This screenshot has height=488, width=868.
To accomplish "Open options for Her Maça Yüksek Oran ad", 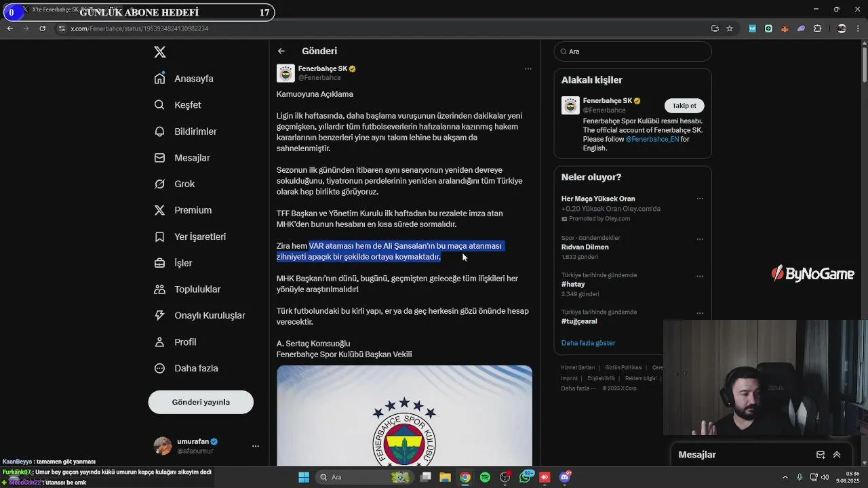I will click(x=700, y=199).
